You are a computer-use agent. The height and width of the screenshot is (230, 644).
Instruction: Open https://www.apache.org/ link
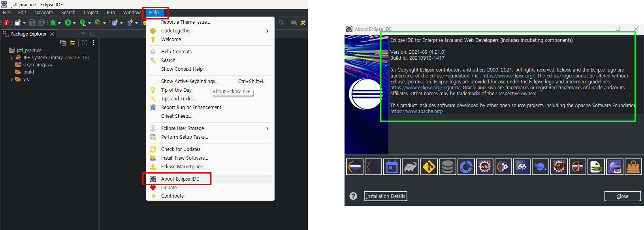417,111
